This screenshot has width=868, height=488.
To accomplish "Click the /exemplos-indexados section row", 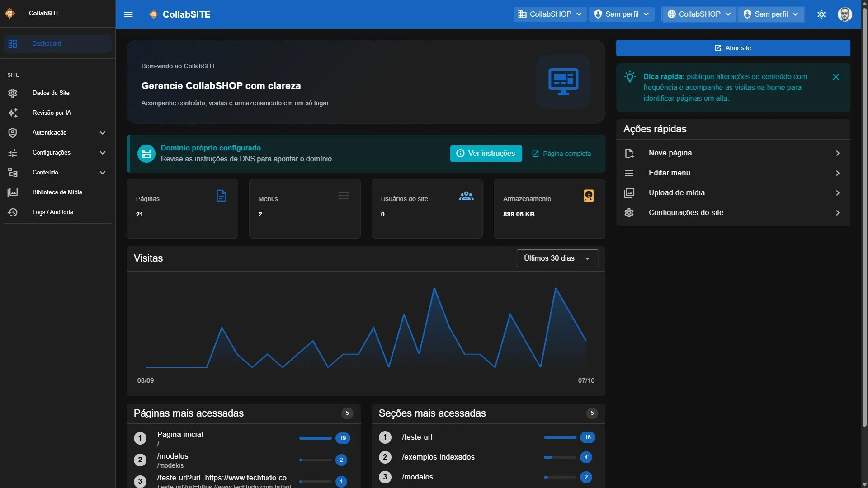I will pos(488,457).
